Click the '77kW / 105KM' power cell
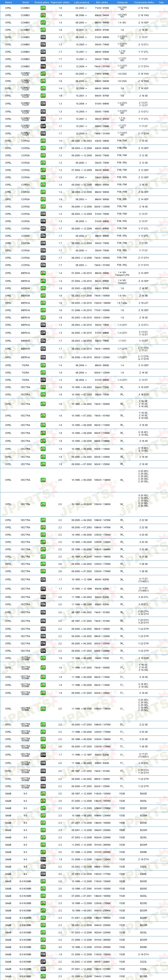168x980 pixels. (x=102, y=310)
